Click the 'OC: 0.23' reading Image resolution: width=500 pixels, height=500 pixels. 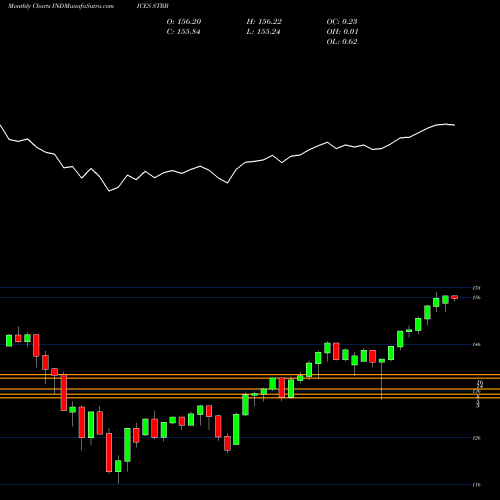point(342,22)
